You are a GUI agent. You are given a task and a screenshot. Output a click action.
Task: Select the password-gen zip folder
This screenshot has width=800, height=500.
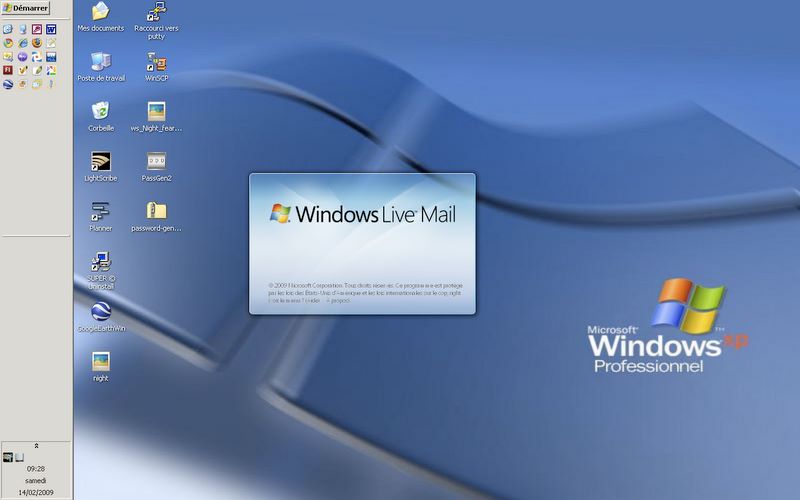pos(156,217)
